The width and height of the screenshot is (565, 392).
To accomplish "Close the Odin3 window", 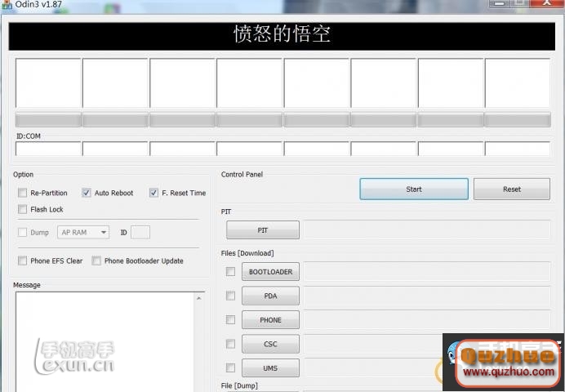I will tap(546, 3).
